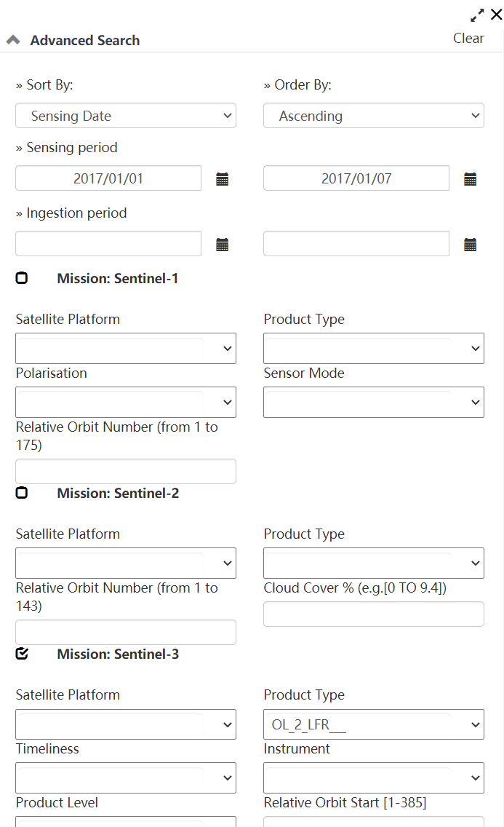The height and width of the screenshot is (827, 504).
Task: Click the Sentinel-1 Relative Orbit Number field
Action: point(125,471)
